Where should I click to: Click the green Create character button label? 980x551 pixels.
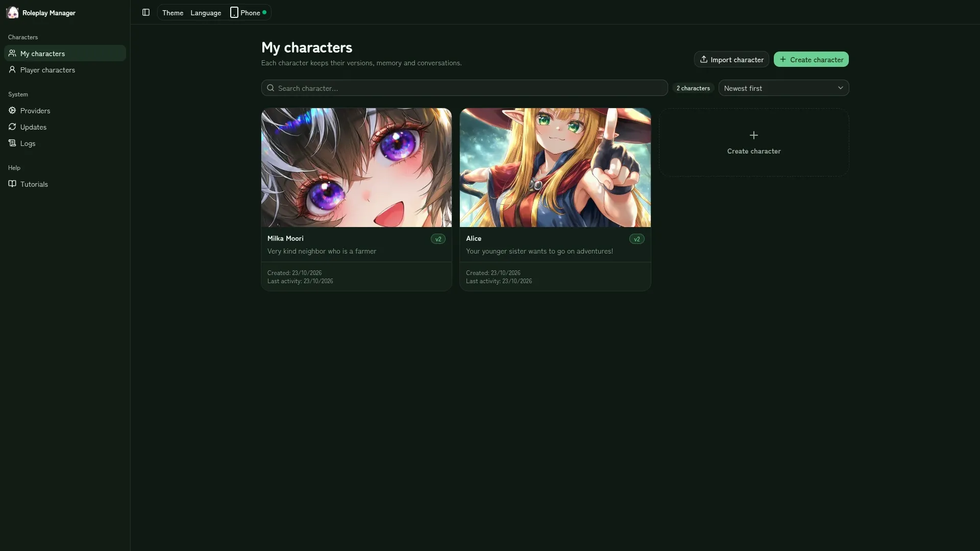[x=817, y=60]
